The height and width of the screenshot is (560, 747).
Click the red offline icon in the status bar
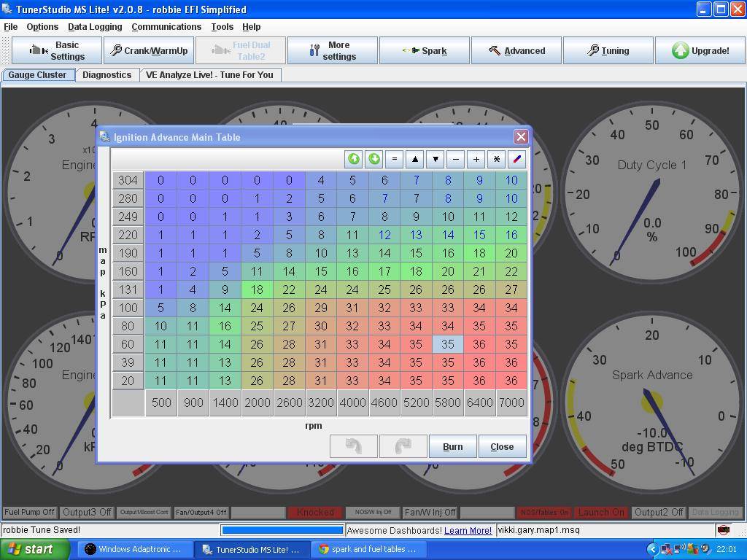click(x=723, y=529)
